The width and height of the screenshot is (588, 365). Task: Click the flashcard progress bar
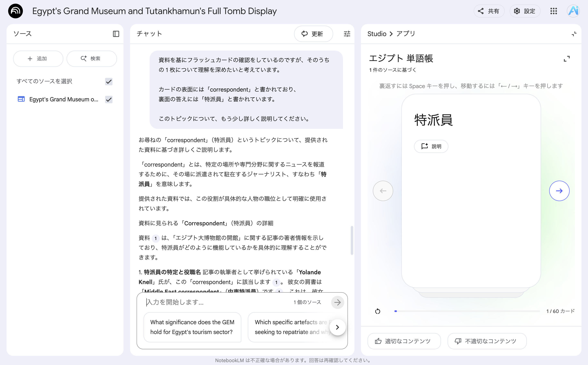tap(467, 311)
